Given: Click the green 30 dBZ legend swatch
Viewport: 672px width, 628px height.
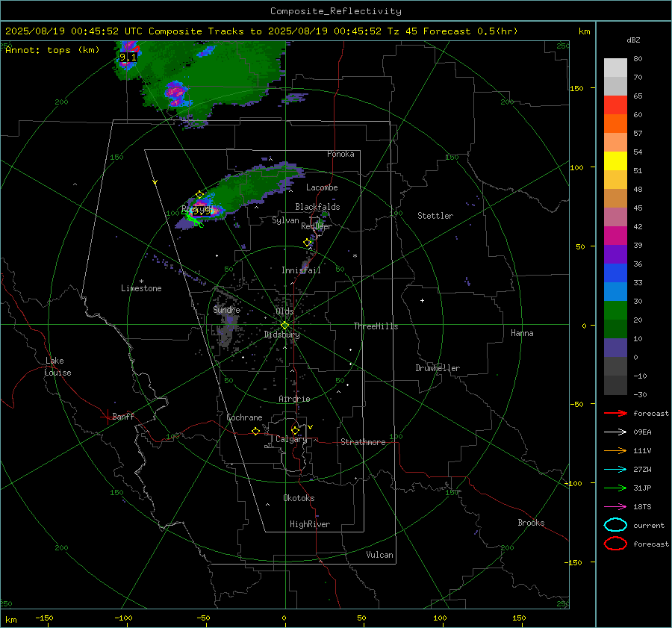Looking at the screenshot, I should pyautogui.click(x=615, y=310).
